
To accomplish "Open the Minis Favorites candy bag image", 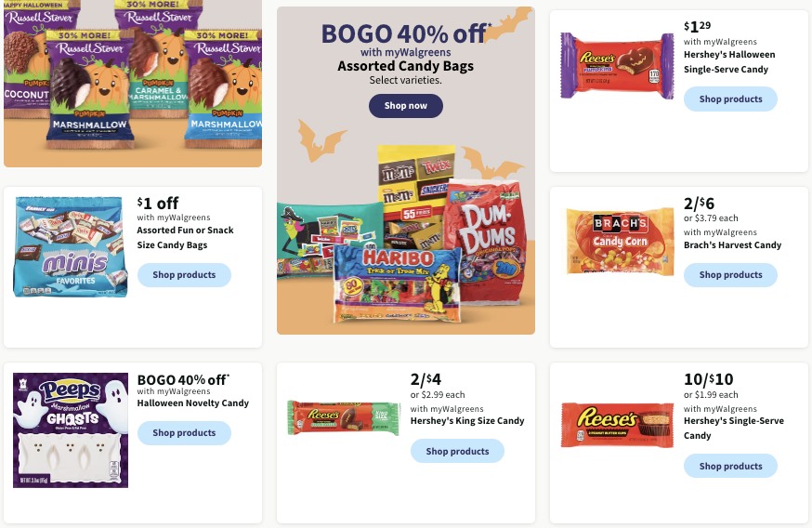I will pos(71,246).
